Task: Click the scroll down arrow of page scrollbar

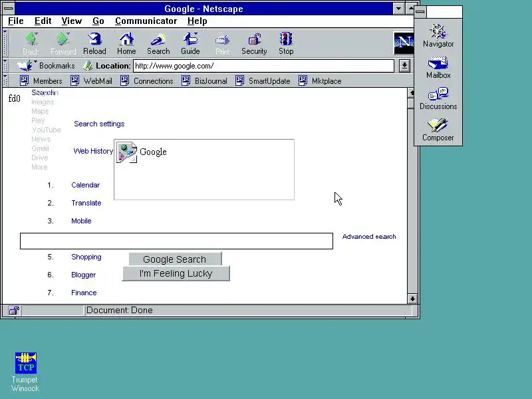Action: click(412, 299)
